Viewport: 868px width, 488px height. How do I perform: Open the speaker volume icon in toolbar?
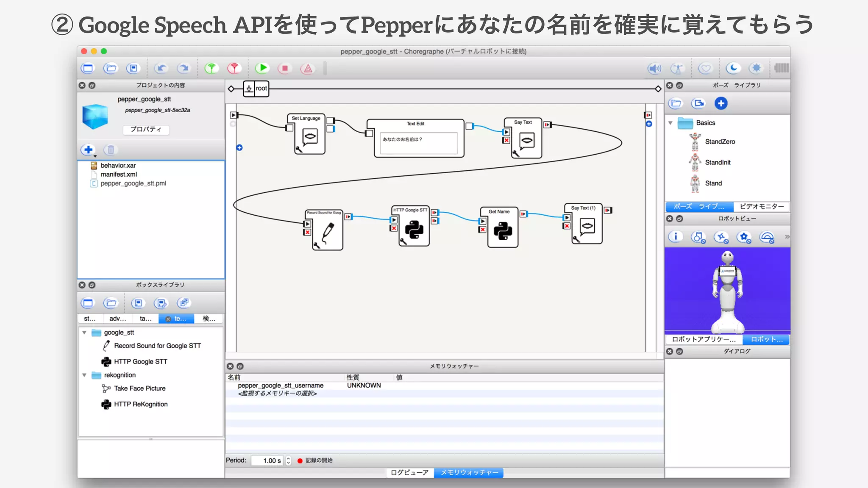click(655, 68)
